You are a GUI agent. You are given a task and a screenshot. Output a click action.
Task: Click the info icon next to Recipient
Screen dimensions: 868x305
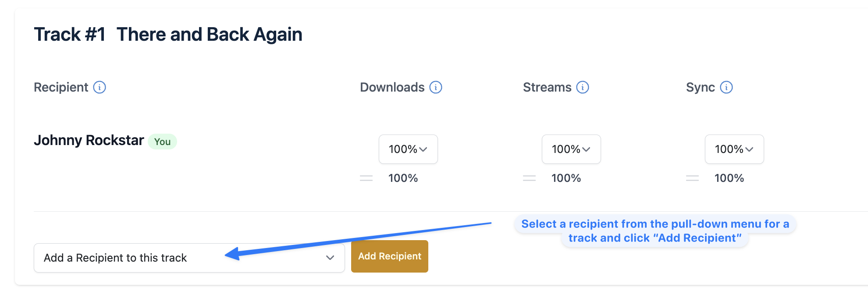(x=100, y=87)
